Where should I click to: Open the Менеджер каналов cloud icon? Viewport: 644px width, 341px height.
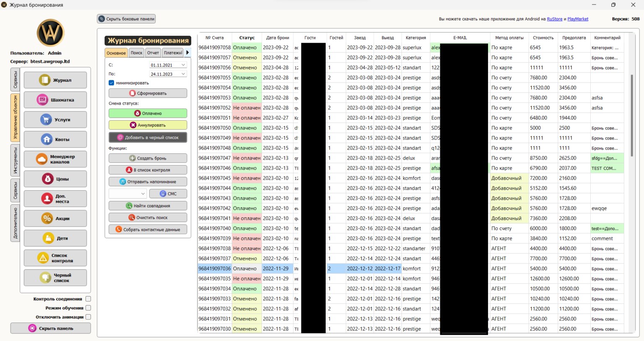42,159
